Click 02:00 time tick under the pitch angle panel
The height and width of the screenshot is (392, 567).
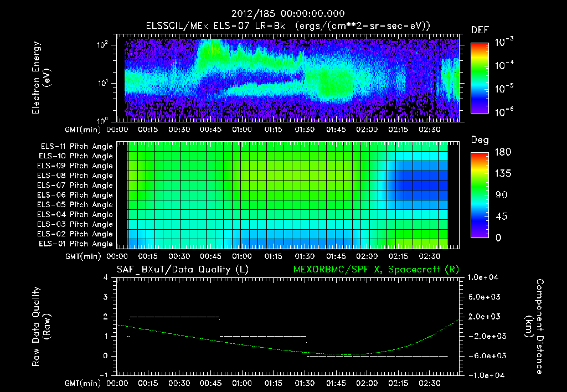click(367, 256)
